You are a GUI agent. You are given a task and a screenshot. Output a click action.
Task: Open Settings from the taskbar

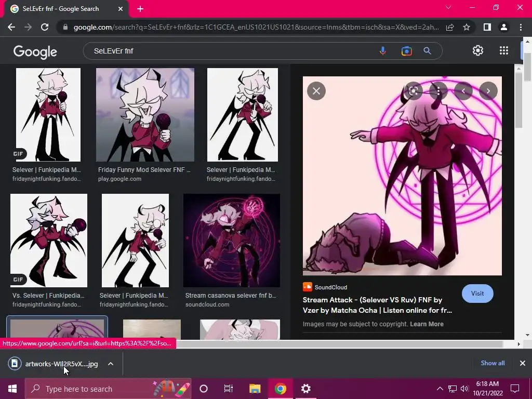tap(305, 389)
